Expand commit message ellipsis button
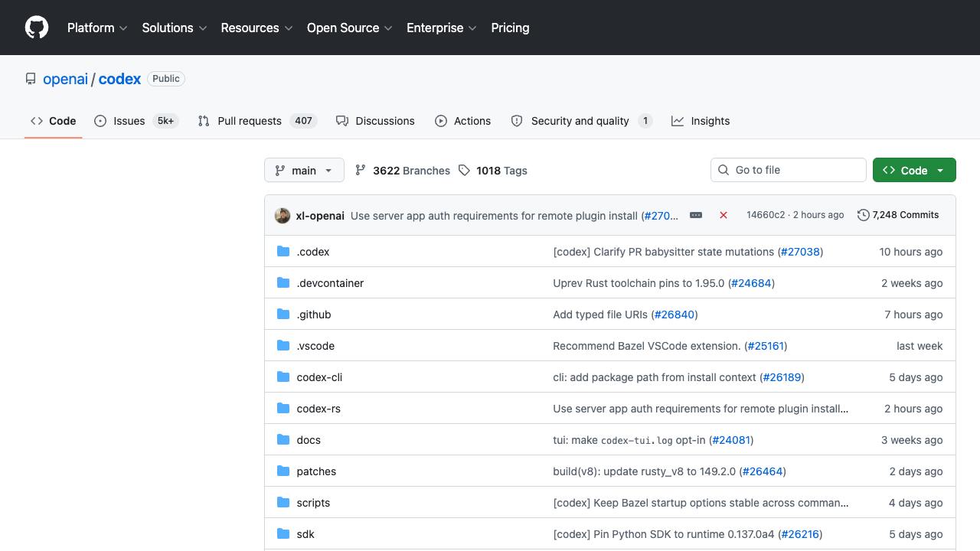Screen dimensions: 980x551 (696, 216)
